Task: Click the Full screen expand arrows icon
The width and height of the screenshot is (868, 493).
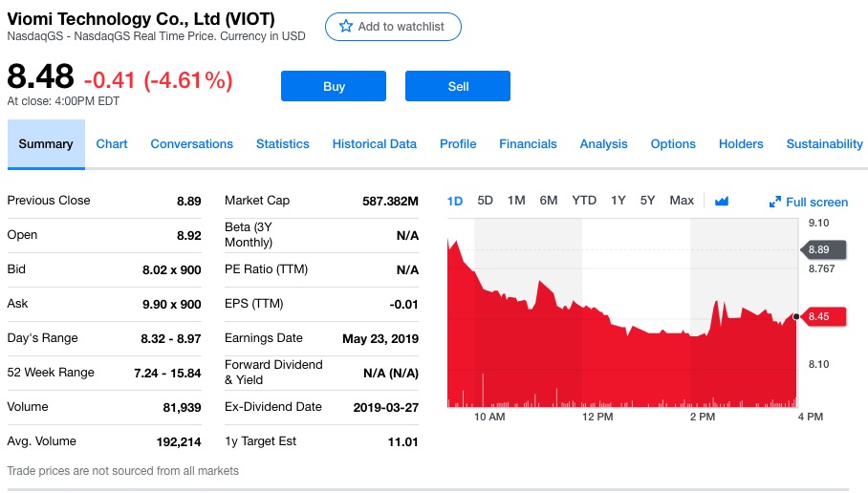Action: 775,202
